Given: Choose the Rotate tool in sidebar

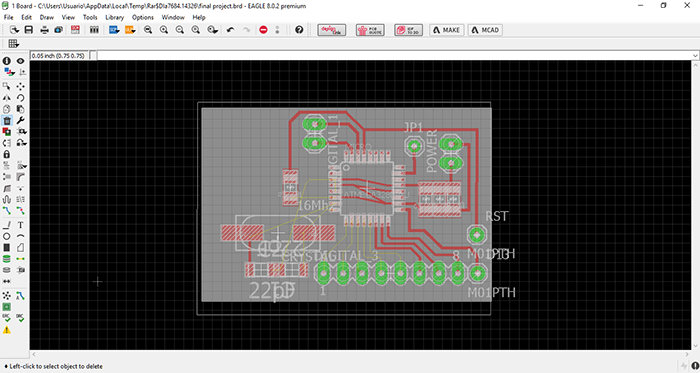Looking at the screenshot, I should coord(21,98).
